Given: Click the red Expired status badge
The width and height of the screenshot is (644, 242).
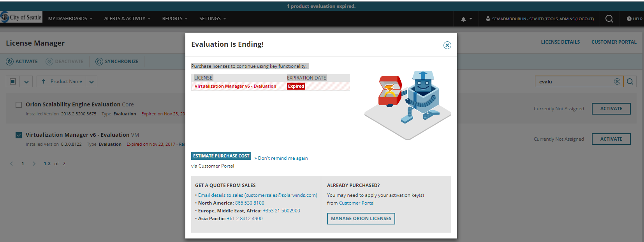Looking at the screenshot, I should point(296,87).
